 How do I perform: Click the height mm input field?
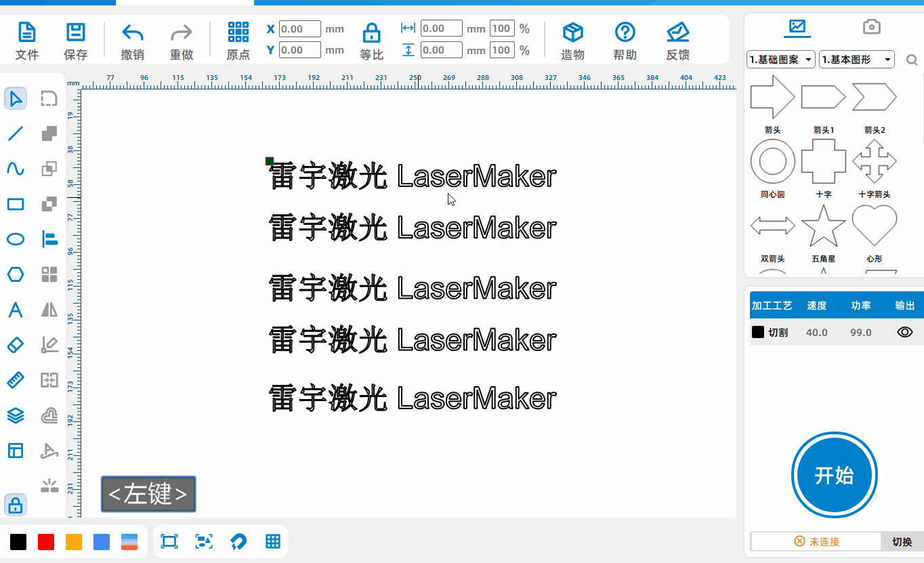(442, 50)
